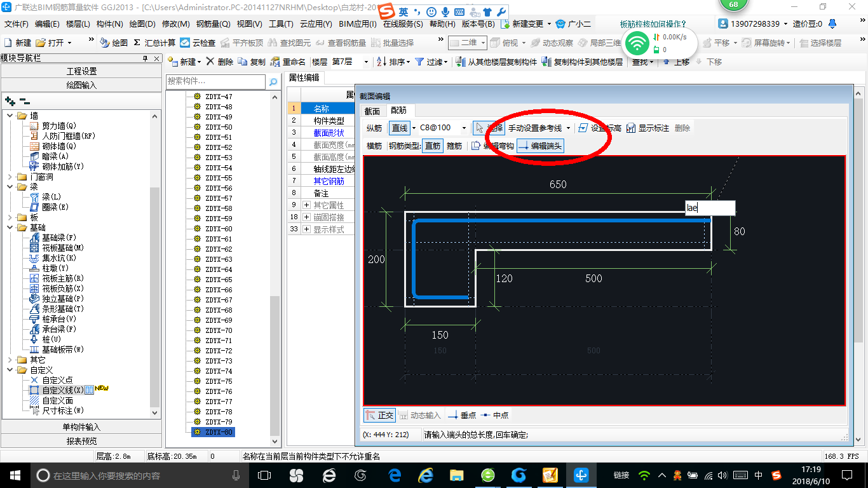Viewport: 868px width, 488px height.
Task: Select 直线 line drawing mode
Action: (400, 128)
